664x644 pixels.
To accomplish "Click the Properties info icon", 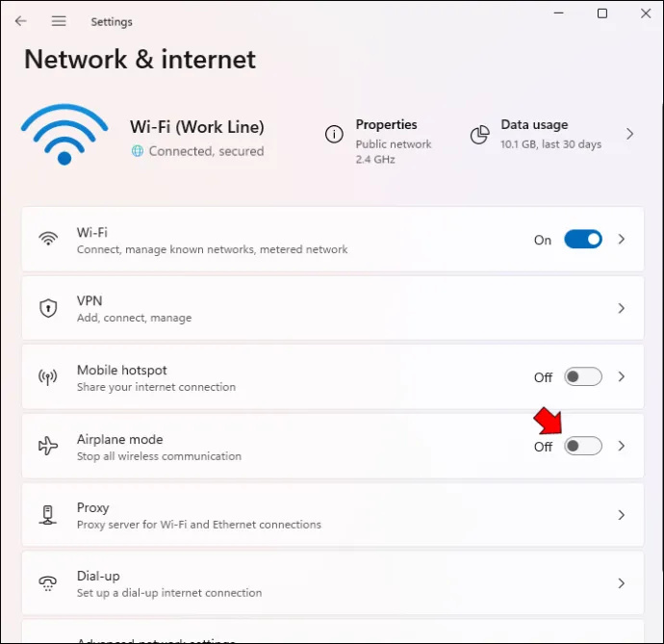I will click(334, 135).
